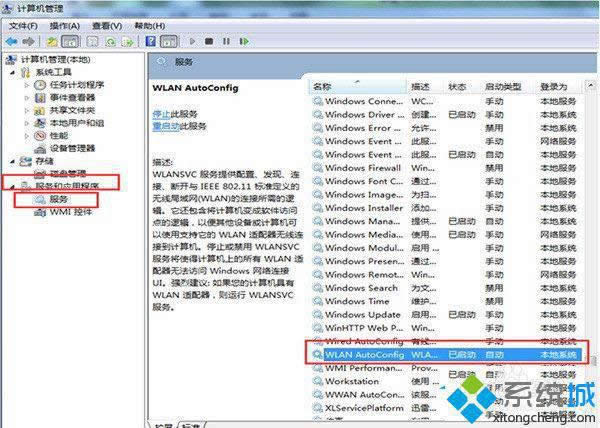
Task: Click the 停止 service link
Action: 161,113
